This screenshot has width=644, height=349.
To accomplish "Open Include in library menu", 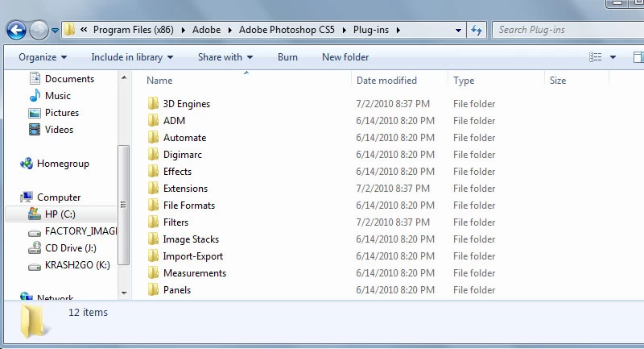I will 132,57.
